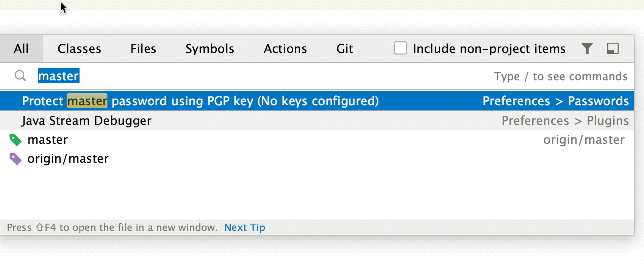Screen dimensions: 644x268
Task: Click the Preferences > Plugins location label
Action: click(565, 120)
